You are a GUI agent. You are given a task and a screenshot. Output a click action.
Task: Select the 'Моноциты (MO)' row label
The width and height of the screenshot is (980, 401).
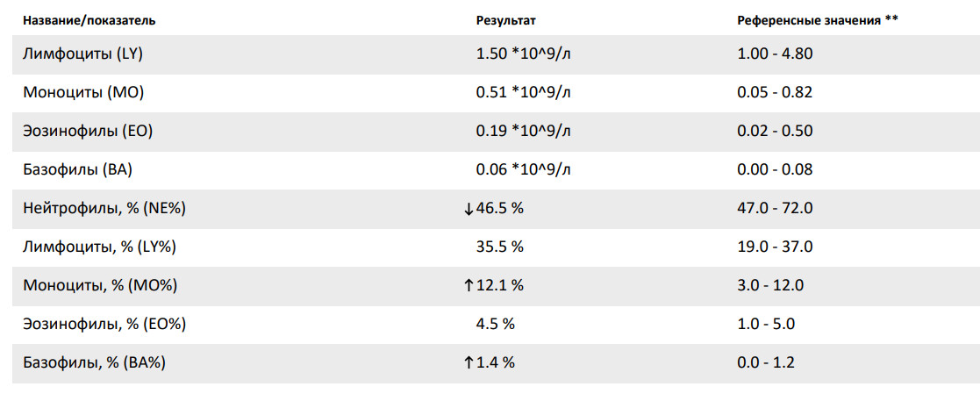pos(82,93)
